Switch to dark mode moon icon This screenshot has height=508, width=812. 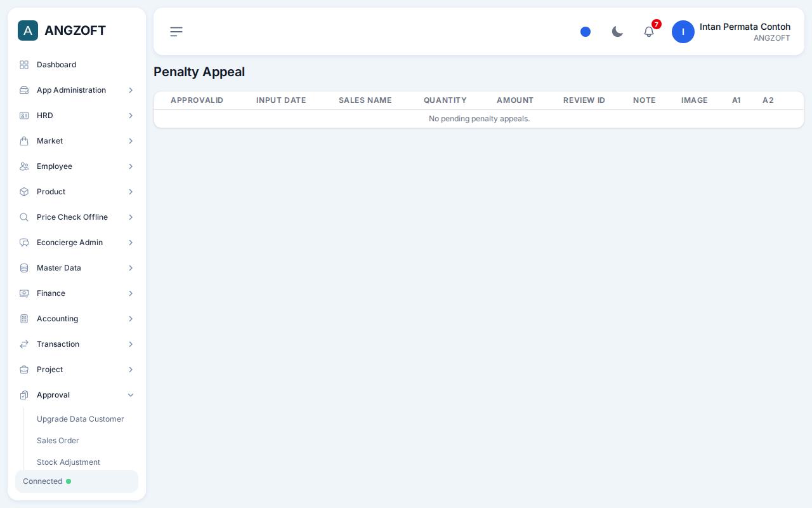(617, 32)
